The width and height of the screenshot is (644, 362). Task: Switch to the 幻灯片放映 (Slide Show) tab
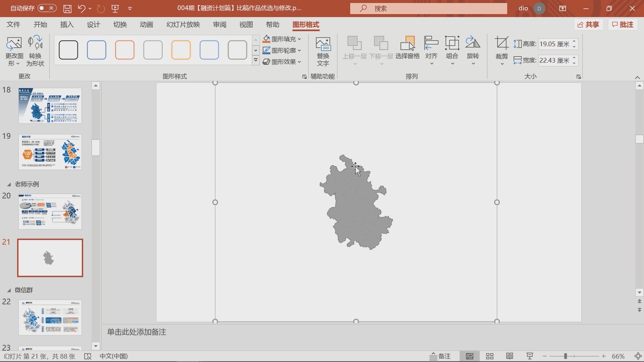(183, 25)
